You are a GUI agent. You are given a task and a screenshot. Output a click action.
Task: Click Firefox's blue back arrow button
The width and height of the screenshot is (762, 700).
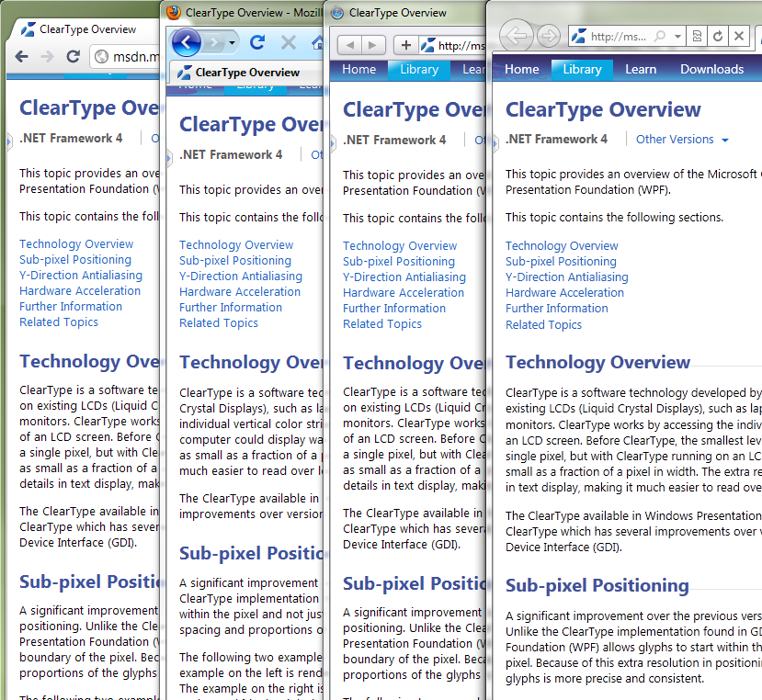pos(186,43)
